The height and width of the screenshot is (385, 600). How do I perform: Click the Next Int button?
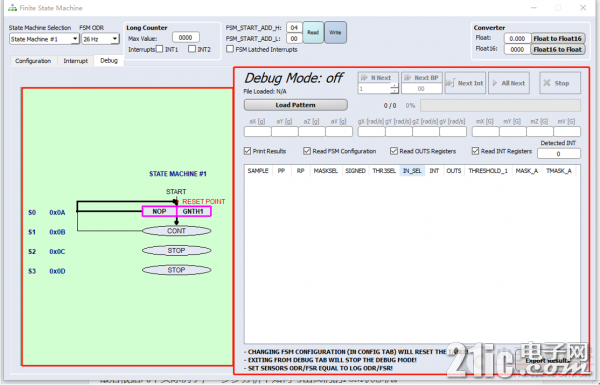point(465,83)
